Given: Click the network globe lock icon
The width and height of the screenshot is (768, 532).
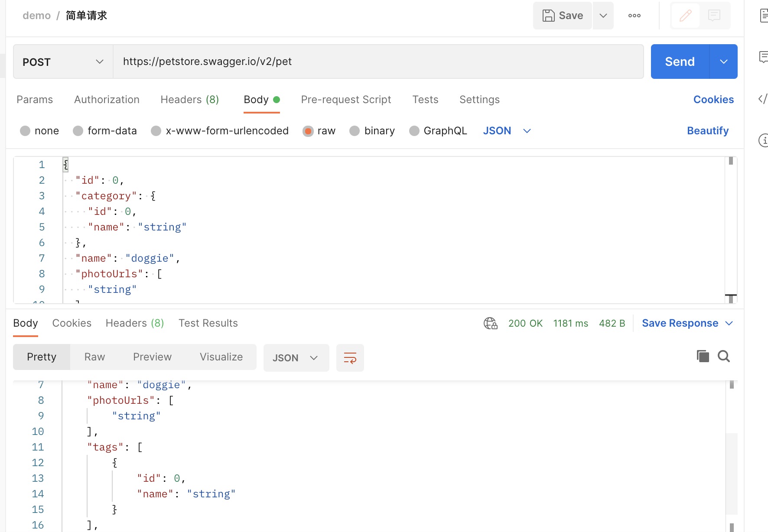Looking at the screenshot, I should tap(490, 323).
